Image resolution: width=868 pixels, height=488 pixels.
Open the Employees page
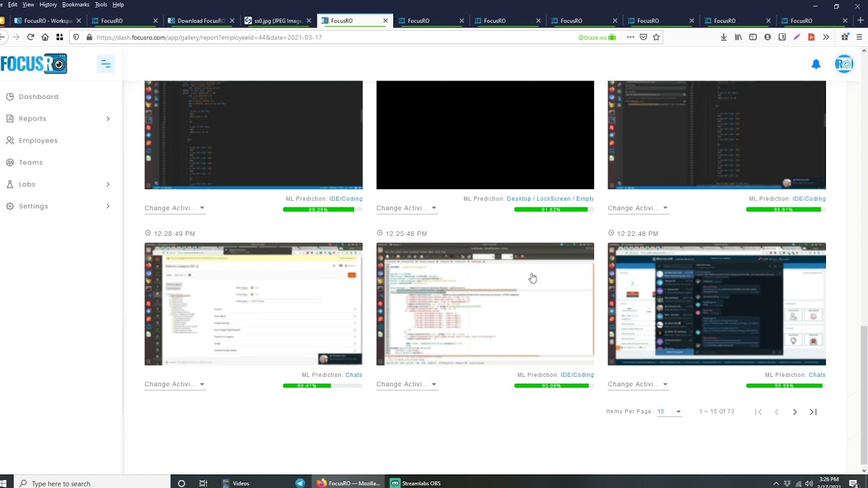point(38,140)
